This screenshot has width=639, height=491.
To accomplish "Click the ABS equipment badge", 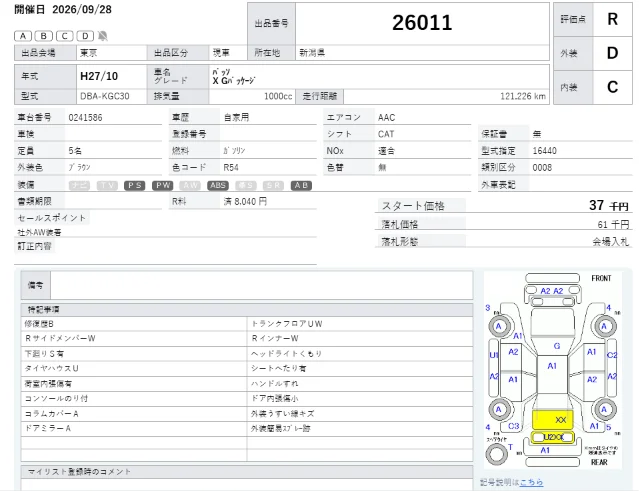I will tap(218, 185).
